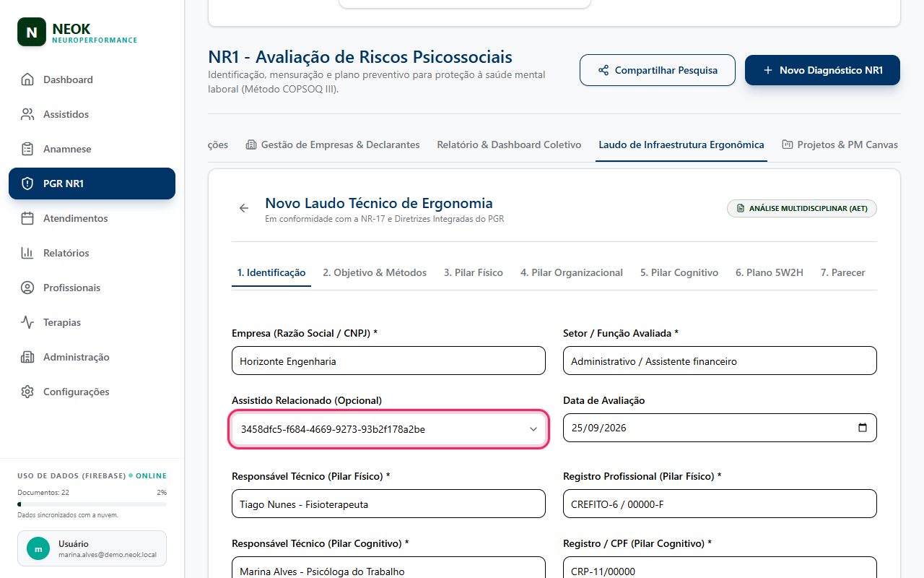Select step 1. Identificação

point(271,272)
